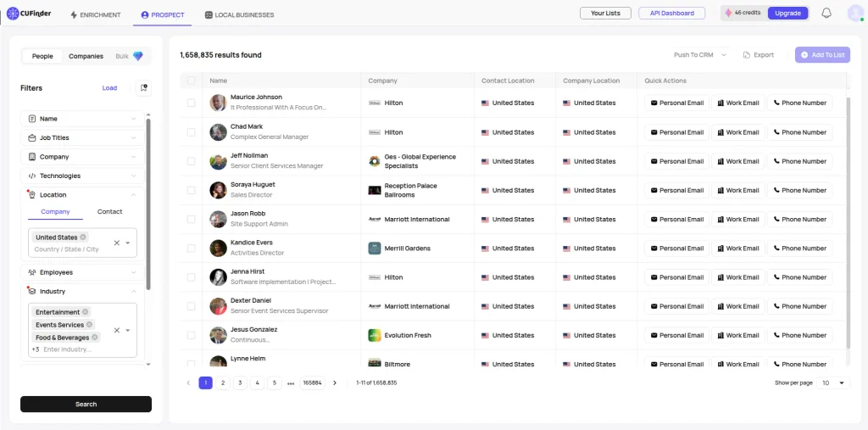The height and width of the screenshot is (430, 868).
Task: Open the Local Businesses tab
Action: point(239,15)
